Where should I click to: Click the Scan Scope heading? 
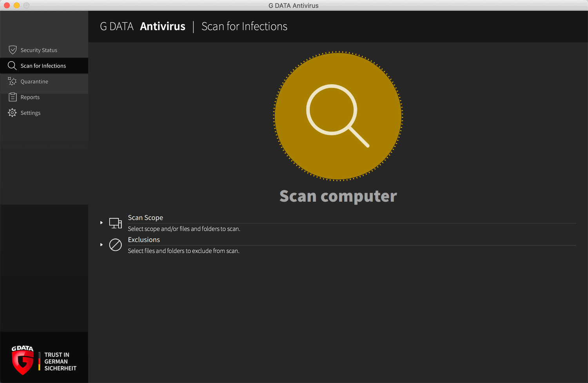[x=145, y=218]
